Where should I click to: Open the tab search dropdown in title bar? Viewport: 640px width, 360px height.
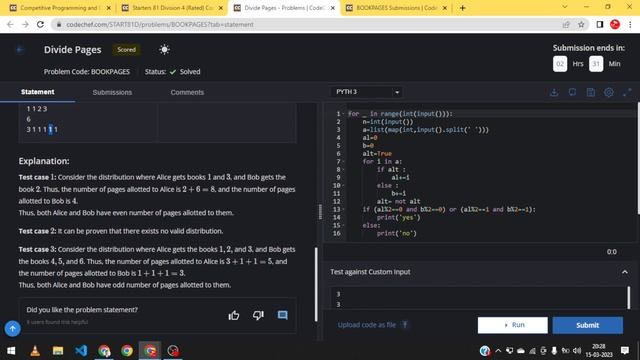[564, 7]
